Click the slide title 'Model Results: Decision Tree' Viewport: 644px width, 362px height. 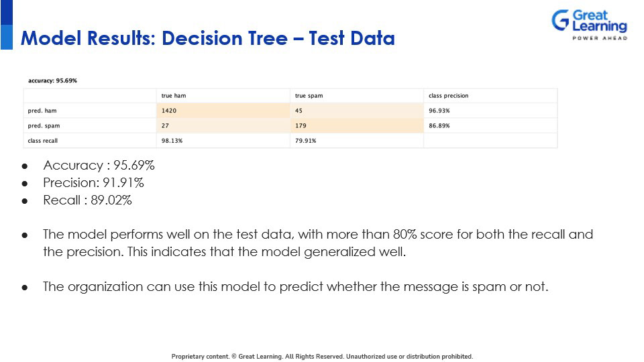[x=207, y=38]
